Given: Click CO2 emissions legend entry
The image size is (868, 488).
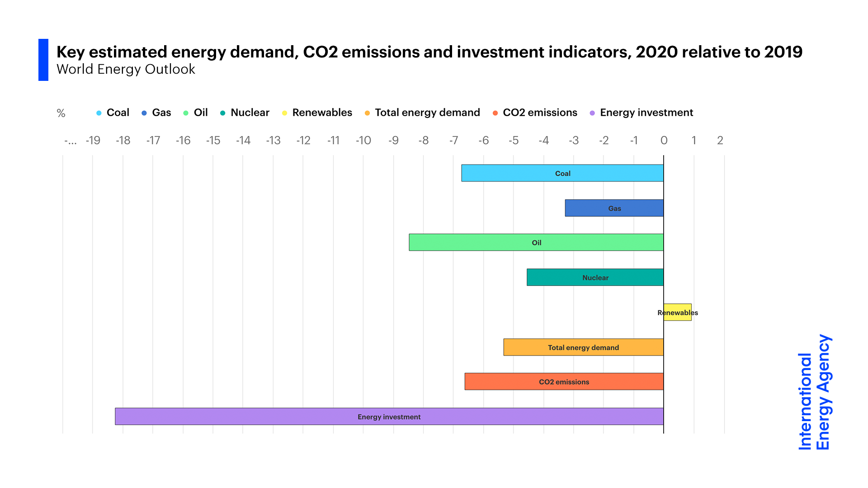Looking at the screenshot, I should (x=539, y=113).
